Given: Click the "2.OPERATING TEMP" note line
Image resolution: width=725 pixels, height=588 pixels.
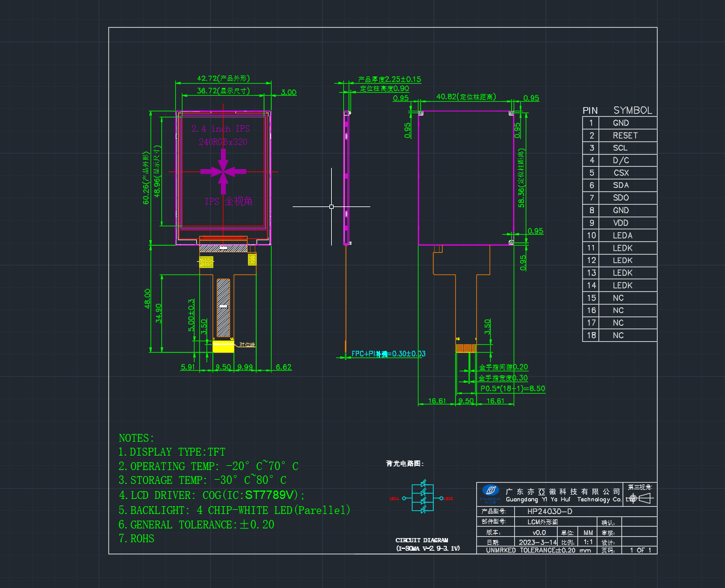Looking at the screenshot, I should [x=208, y=466].
